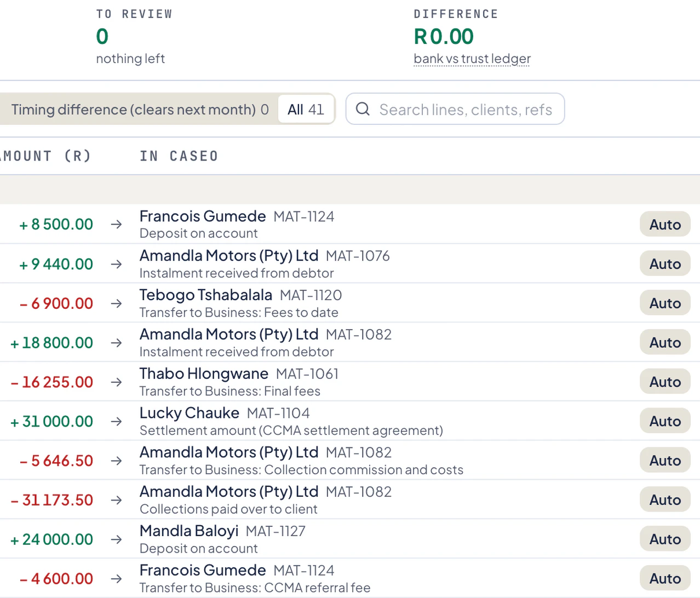The width and height of the screenshot is (700, 598).
Task: Click the −6 900.00 amount
Action: (56, 303)
